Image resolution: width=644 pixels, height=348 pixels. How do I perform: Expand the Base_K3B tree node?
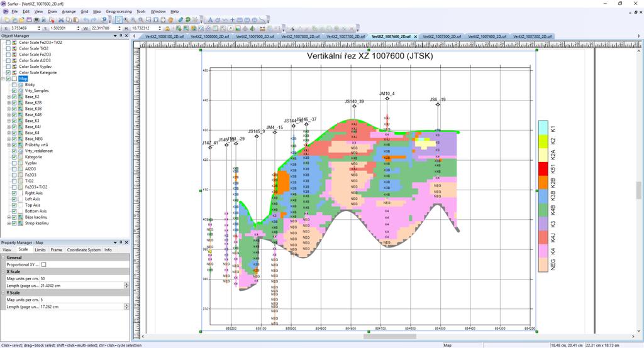pos(9,109)
